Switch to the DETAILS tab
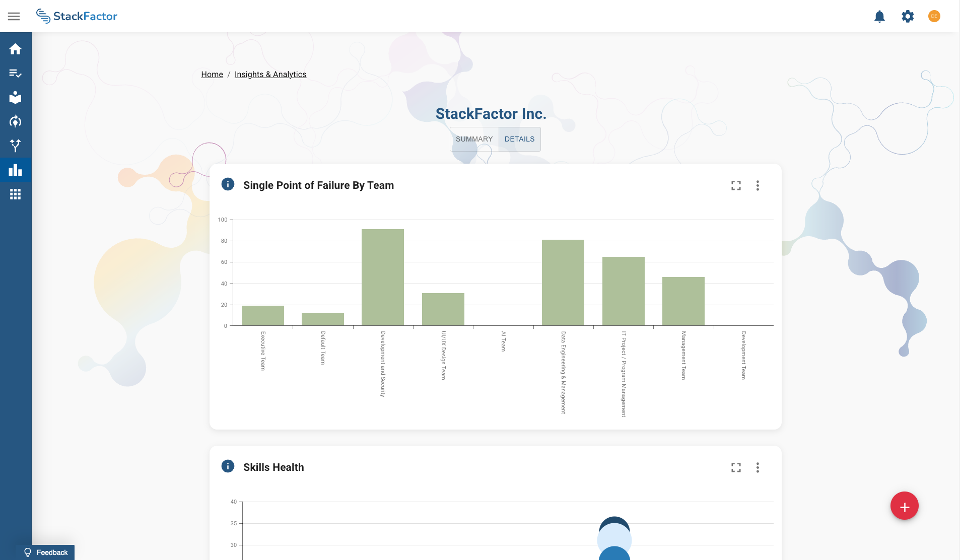960x560 pixels. 519,139
